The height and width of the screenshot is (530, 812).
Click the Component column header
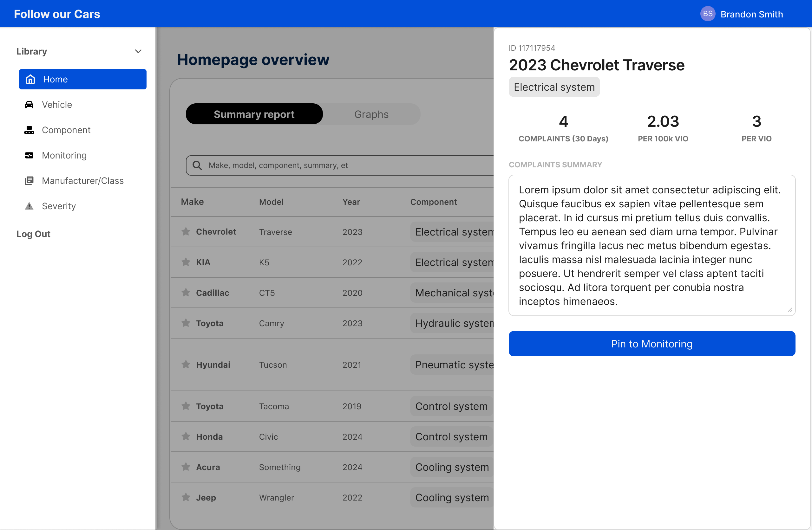coord(433,202)
